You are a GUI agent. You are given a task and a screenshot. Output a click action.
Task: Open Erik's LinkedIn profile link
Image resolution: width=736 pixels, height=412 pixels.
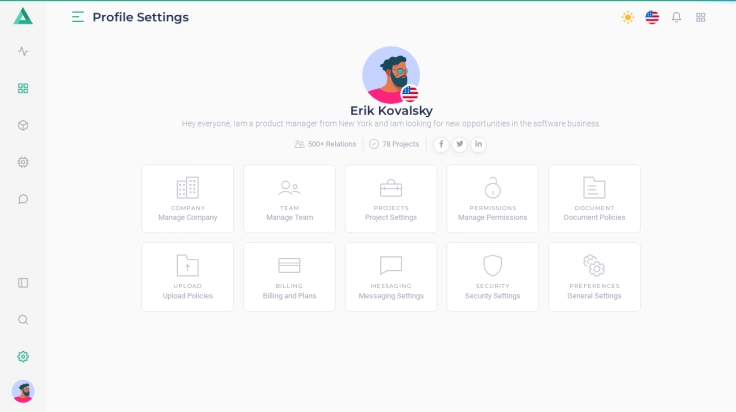478,144
